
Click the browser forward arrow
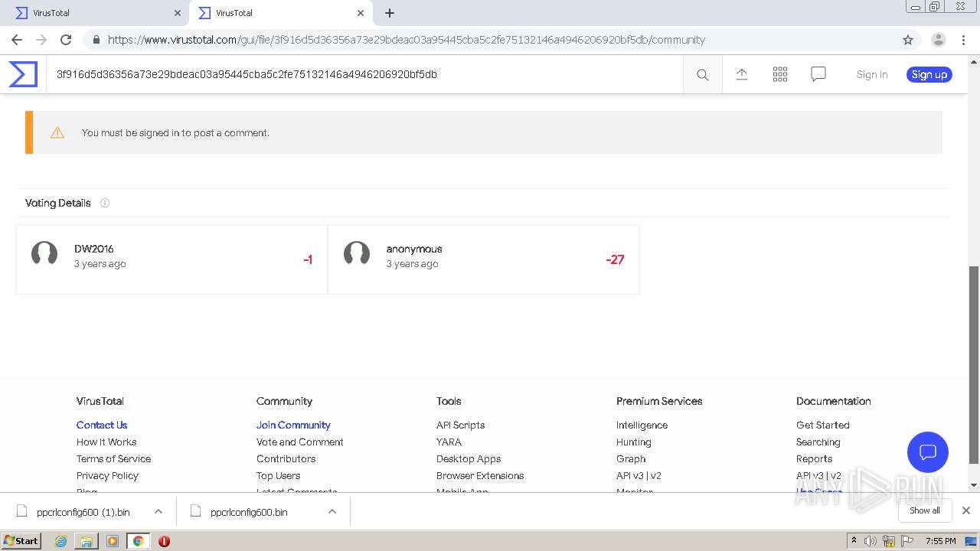(41, 40)
